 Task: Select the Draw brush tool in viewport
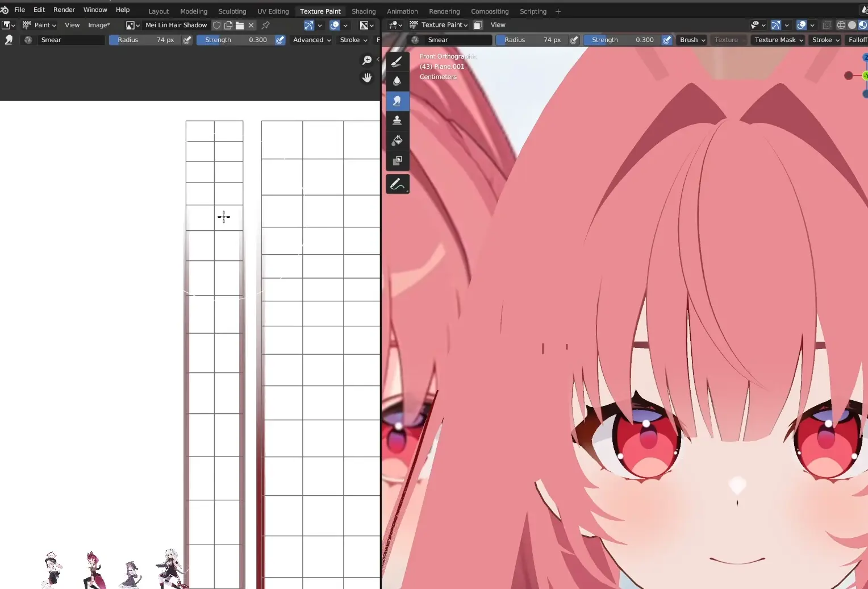tap(397, 61)
